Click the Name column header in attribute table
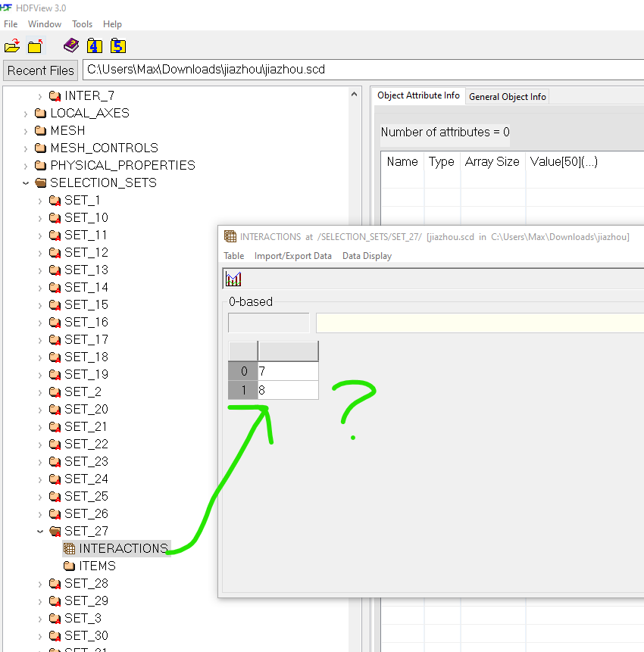This screenshot has height=652, width=644. point(402,161)
